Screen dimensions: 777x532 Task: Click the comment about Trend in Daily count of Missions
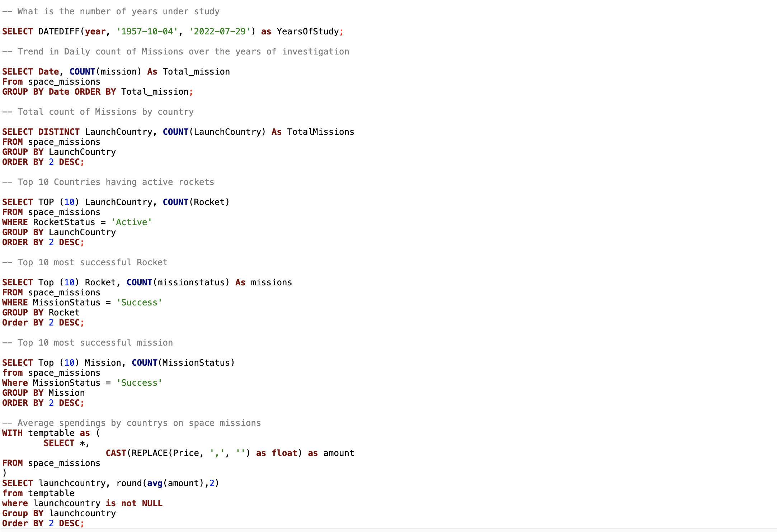[176, 52]
